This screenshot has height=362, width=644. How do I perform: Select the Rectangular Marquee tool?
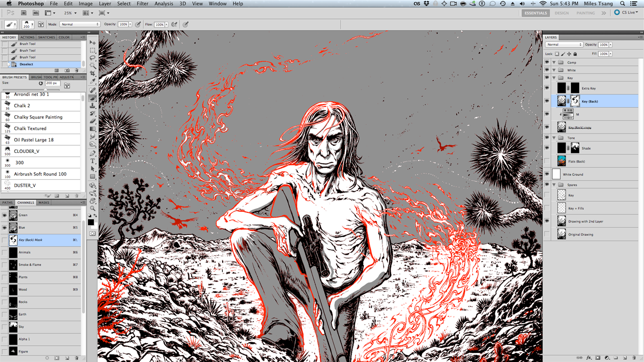pyautogui.click(x=93, y=50)
